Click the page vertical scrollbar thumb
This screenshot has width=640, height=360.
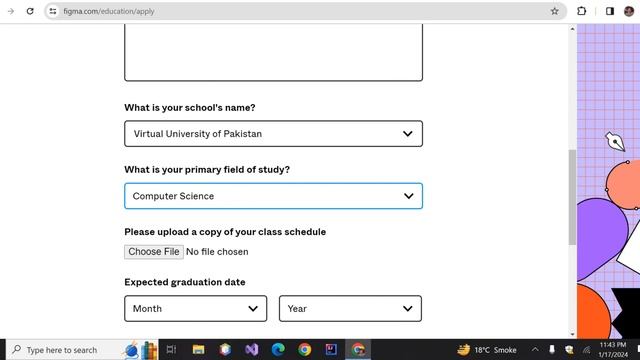572,197
